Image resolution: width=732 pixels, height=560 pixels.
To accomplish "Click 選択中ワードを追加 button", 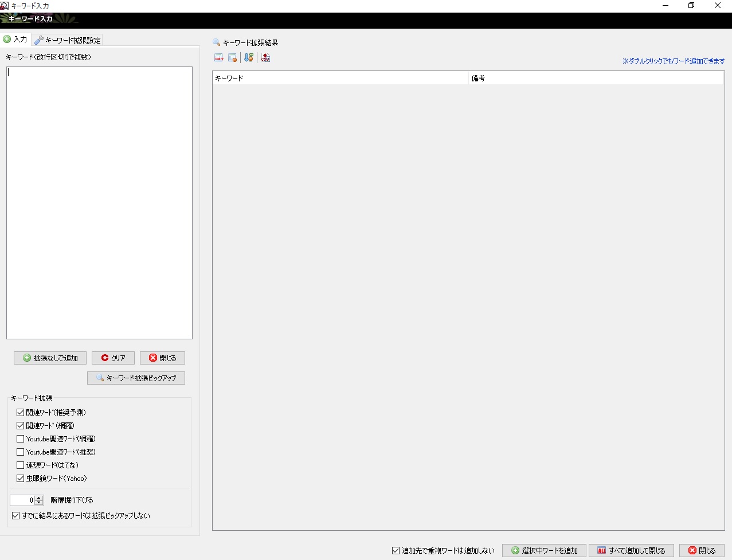I will (544, 551).
